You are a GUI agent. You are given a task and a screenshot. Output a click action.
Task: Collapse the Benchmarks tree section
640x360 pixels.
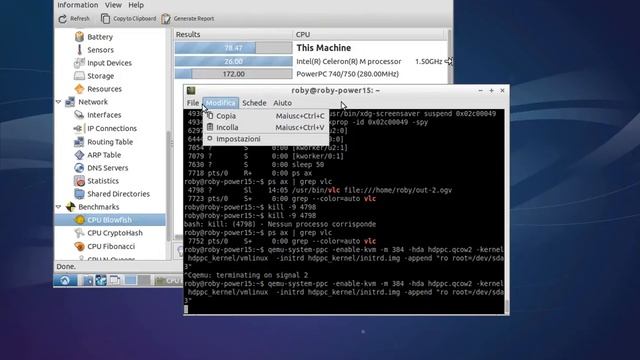(58, 207)
